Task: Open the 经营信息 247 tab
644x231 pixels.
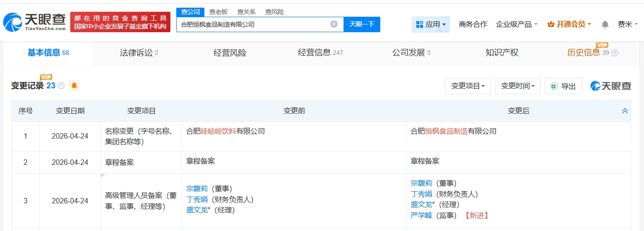Action: pyautogui.click(x=320, y=53)
